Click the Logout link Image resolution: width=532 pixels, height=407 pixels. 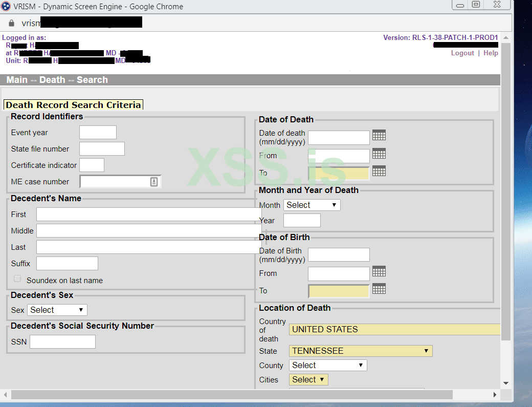point(462,53)
